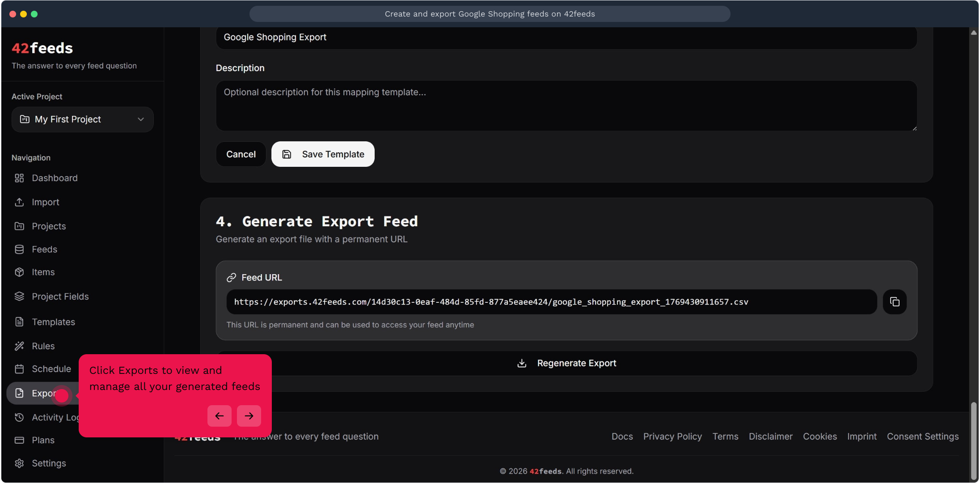Screen dimensions: 980x483
Task: Open Templates in the sidebar
Action: (53, 322)
